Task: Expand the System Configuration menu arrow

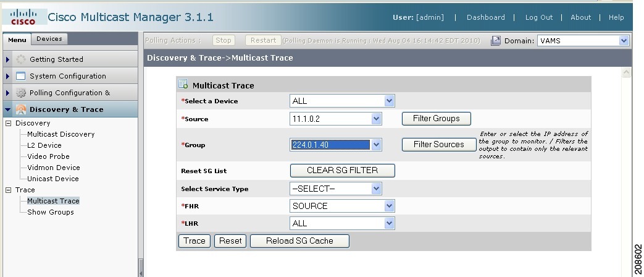Action: pyautogui.click(x=8, y=76)
